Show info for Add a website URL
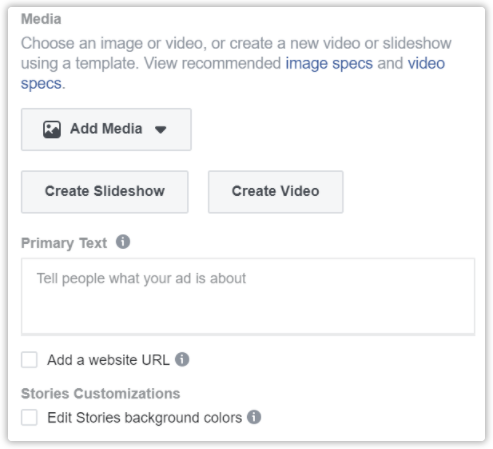This screenshot has width=493, height=449. coord(182,359)
